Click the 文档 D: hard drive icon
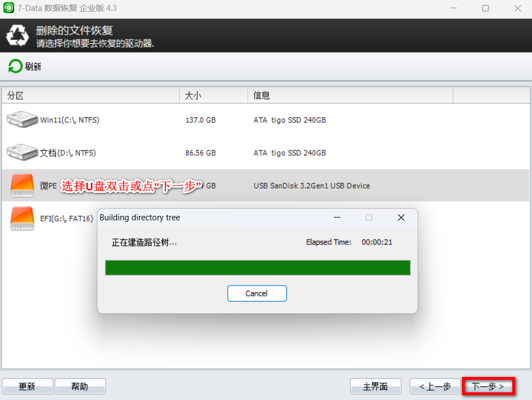The width and height of the screenshot is (532, 400). (x=22, y=152)
